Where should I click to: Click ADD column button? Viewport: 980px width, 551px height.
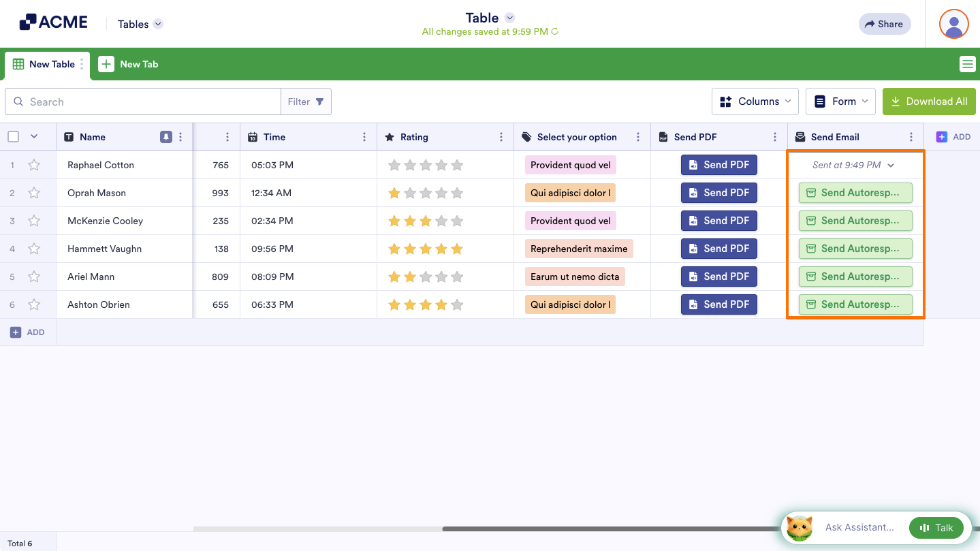pyautogui.click(x=953, y=137)
